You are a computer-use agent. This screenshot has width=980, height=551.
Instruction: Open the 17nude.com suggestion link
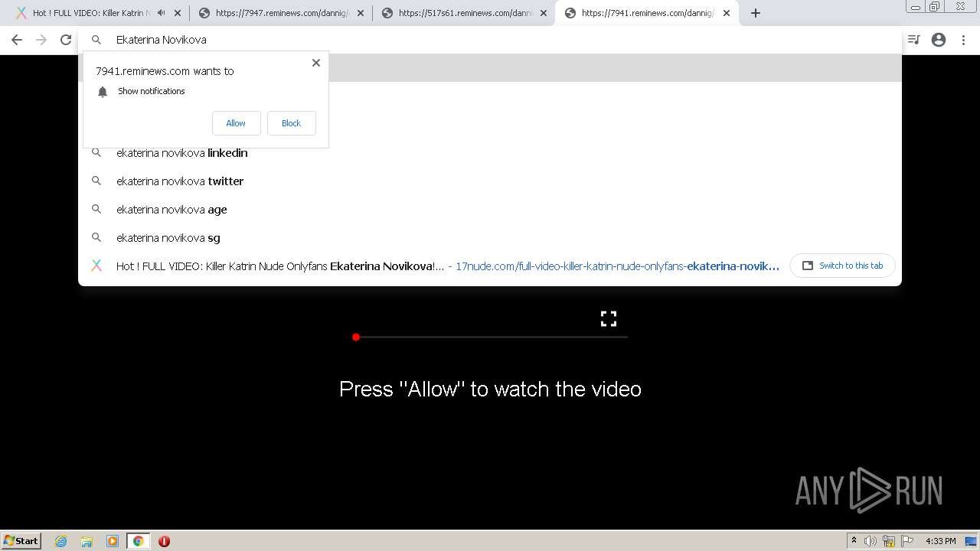coord(617,266)
